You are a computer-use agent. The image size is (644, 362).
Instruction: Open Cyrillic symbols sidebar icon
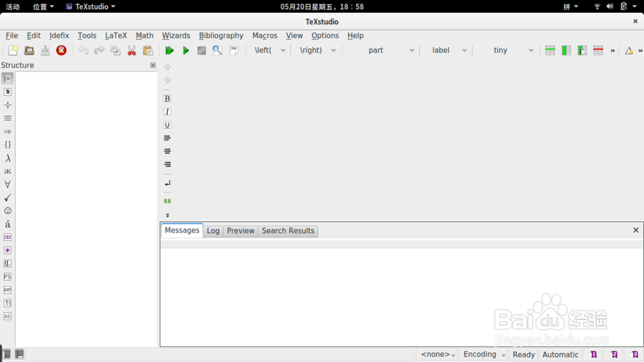pos(7,171)
